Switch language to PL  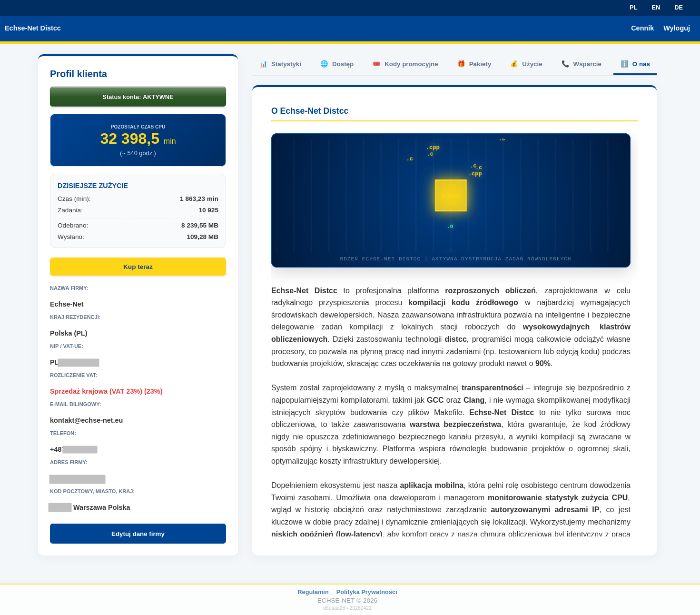633,8
